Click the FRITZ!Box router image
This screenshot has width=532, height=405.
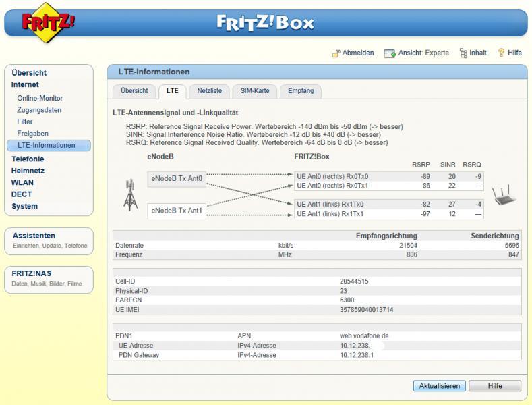click(x=504, y=195)
